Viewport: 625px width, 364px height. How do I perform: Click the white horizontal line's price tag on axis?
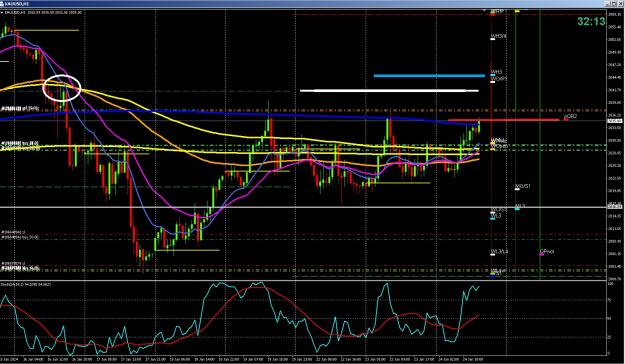click(x=614, y=207)
